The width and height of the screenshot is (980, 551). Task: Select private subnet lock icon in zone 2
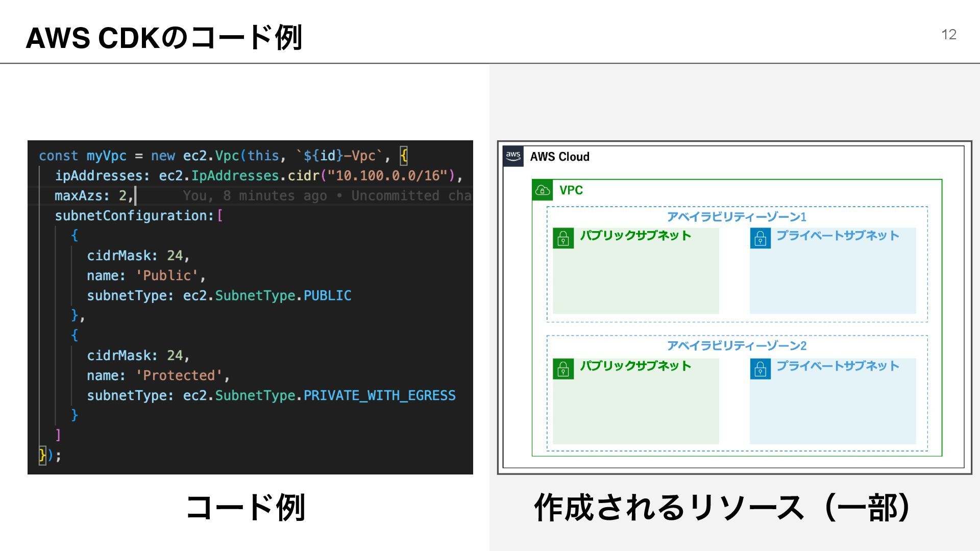760,369
